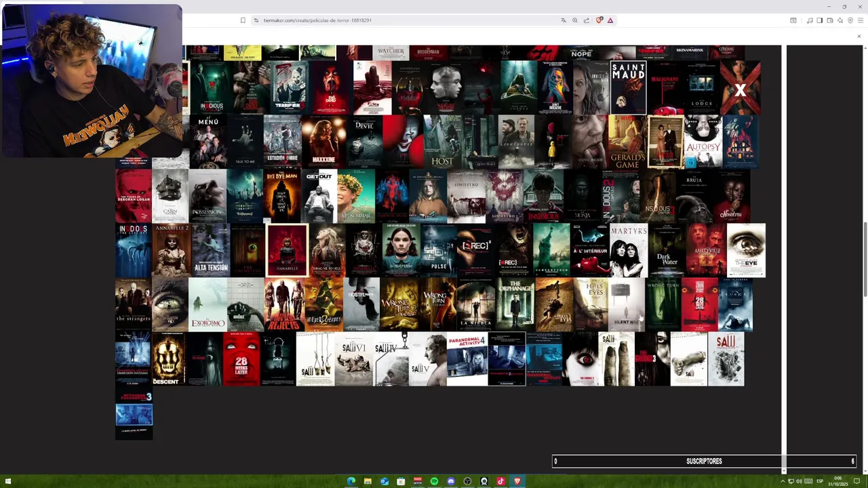Bookmark this page with the bookmark icon
Viewport: 868px width, 488px height.
coord(243,20)
